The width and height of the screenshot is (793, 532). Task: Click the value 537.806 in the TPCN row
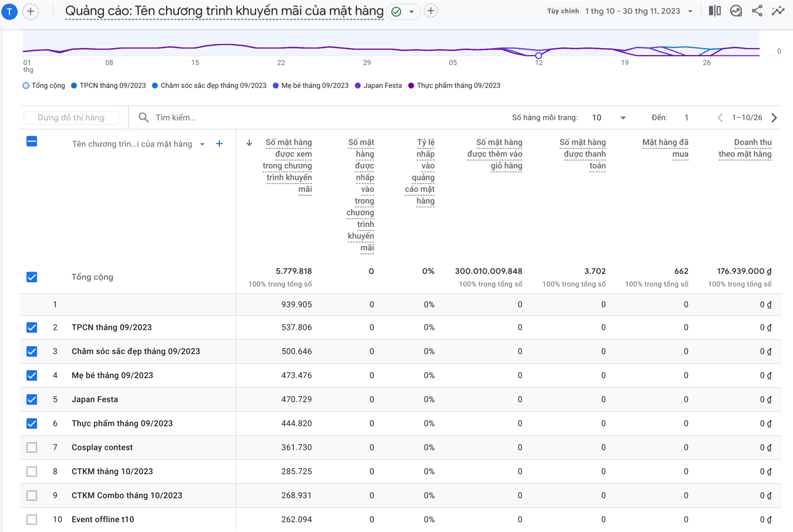(x=296, y=327)
